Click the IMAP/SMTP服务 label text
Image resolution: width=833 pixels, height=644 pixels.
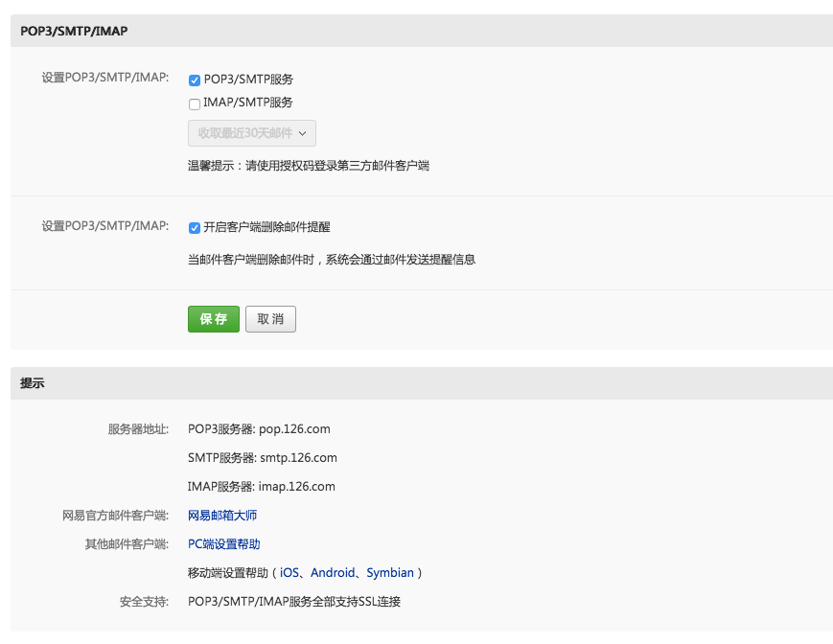[248, 103]
